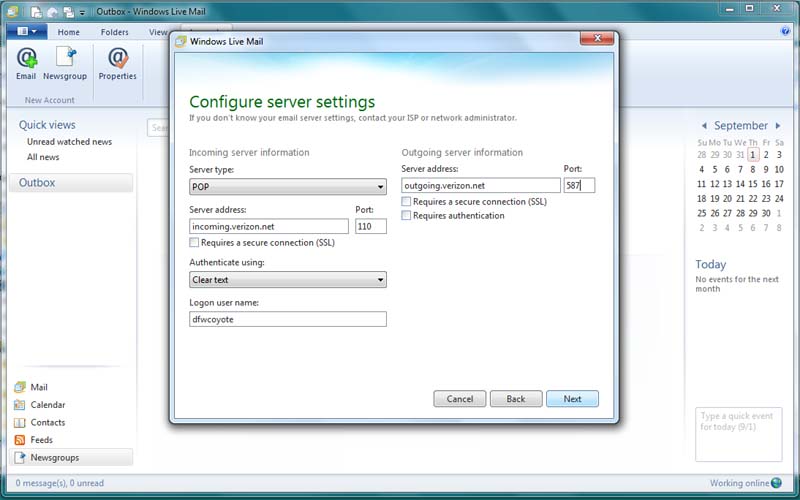Switch to the Home ribbon tab

point(68,32)
